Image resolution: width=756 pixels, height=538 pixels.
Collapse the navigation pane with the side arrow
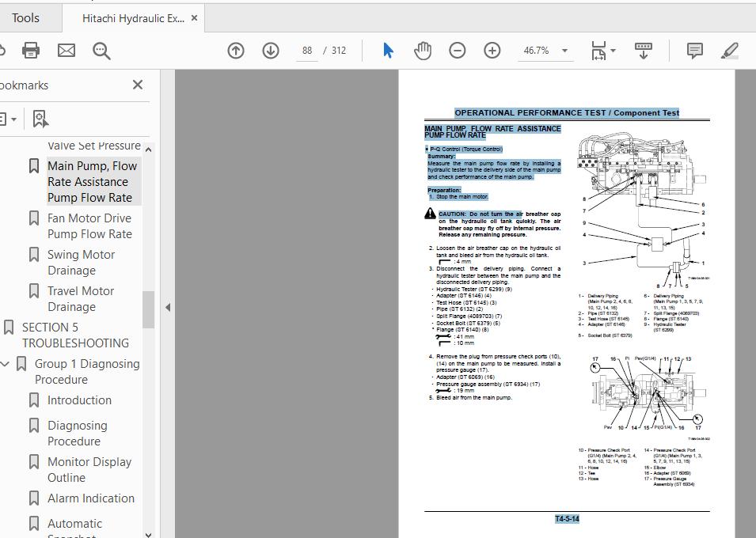(167, 306)
